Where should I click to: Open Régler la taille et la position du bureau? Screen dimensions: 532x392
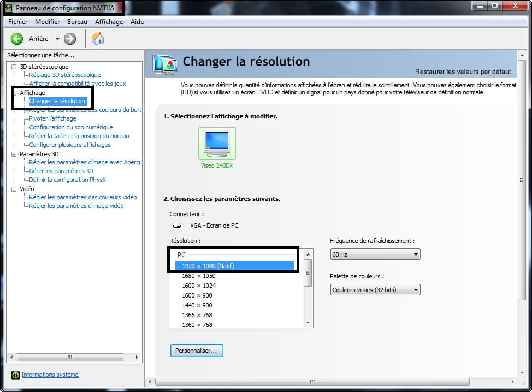(x=79, y=136)
